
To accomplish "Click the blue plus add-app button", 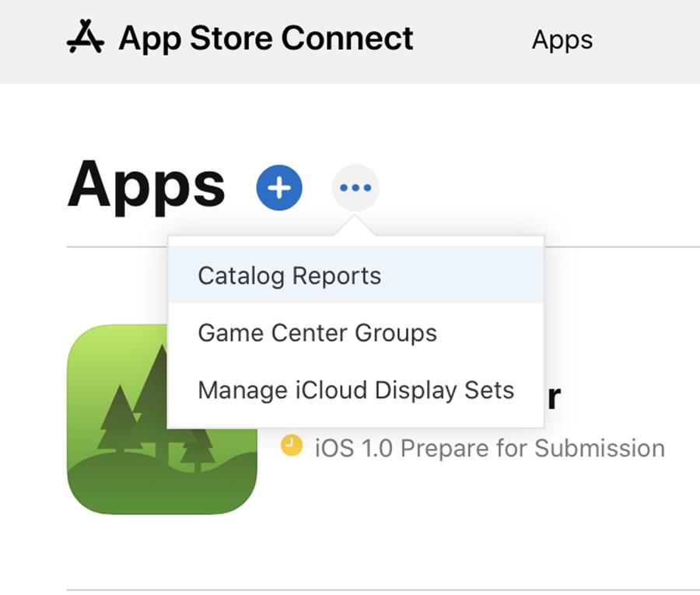I will (279, 187).
